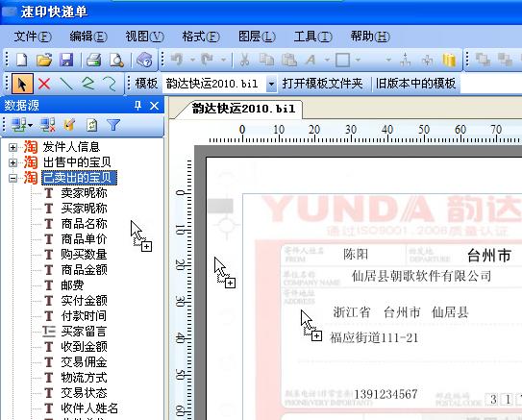Viewport: 522px width, 420px height.
Task: Click the refresh icon in 数据源 toolbar
Action: click(x=92, y=125)
